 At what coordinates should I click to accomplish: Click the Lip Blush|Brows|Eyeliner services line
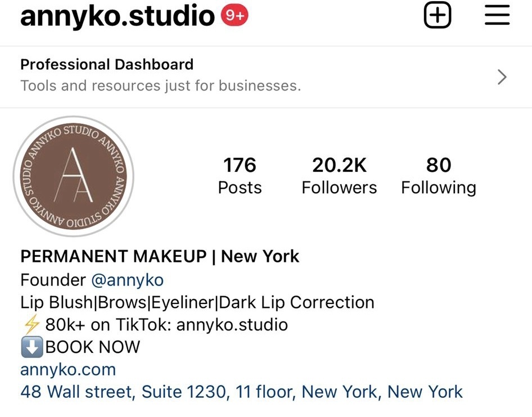pos(197,302)
